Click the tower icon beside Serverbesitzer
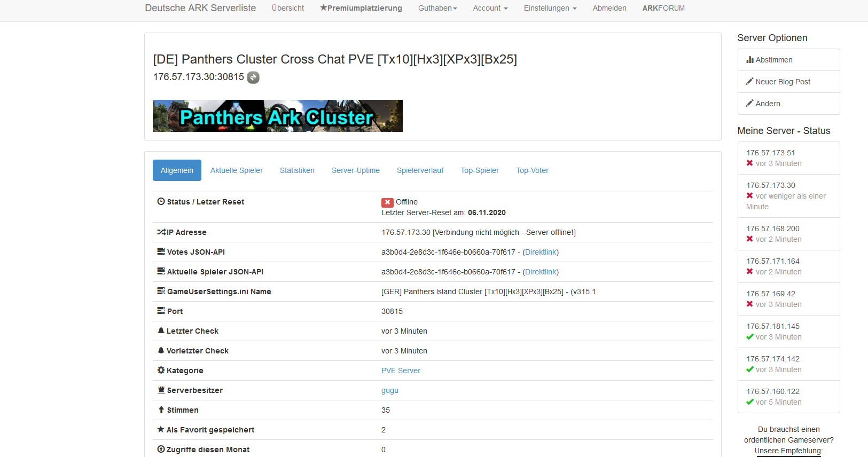The height and width of the screenshot is (457, 868). tap(161, 390)
